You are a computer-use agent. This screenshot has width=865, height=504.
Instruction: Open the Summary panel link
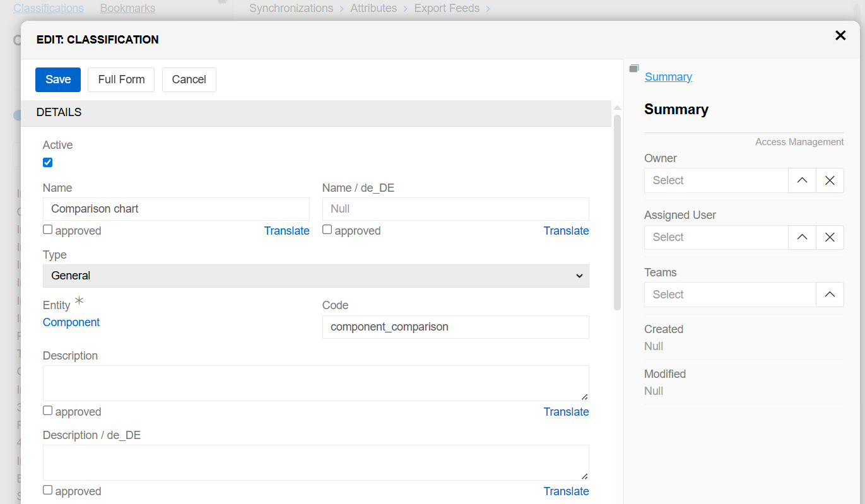point(668,77)
